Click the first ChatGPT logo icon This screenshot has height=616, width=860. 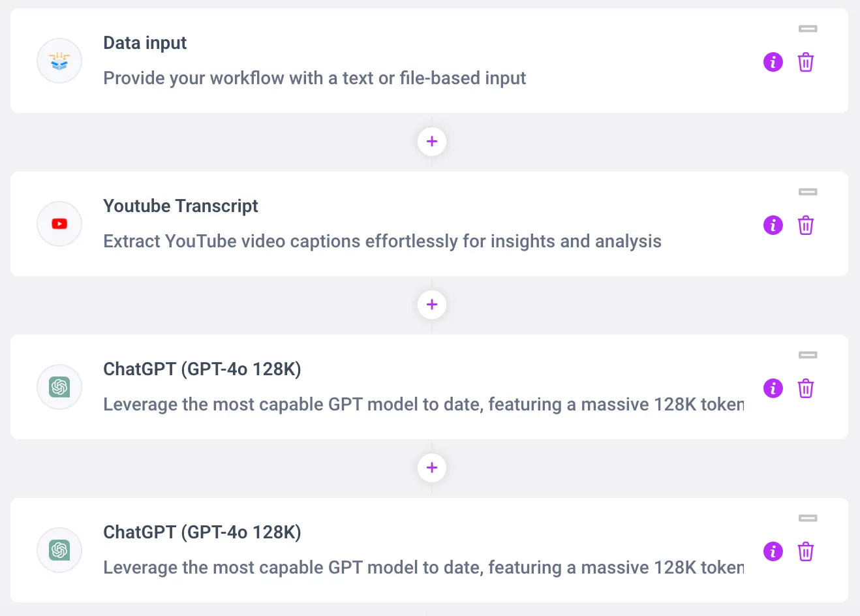point(59,387)
